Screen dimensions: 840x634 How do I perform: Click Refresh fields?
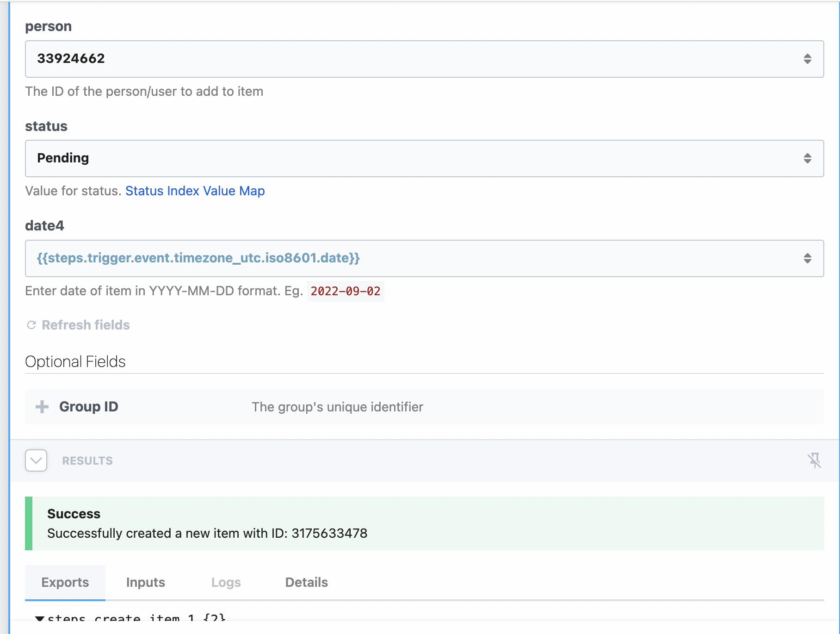(x=85, y=325)
